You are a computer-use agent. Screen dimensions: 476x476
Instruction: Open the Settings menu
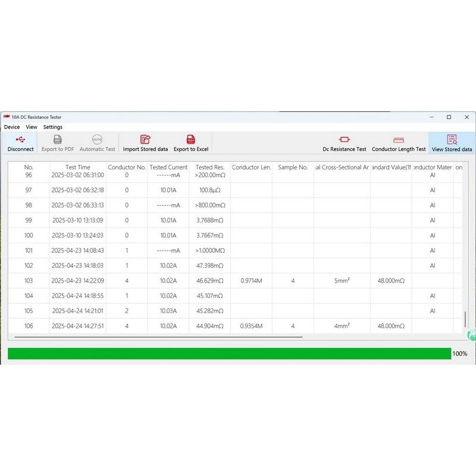[x=52, y=127]
